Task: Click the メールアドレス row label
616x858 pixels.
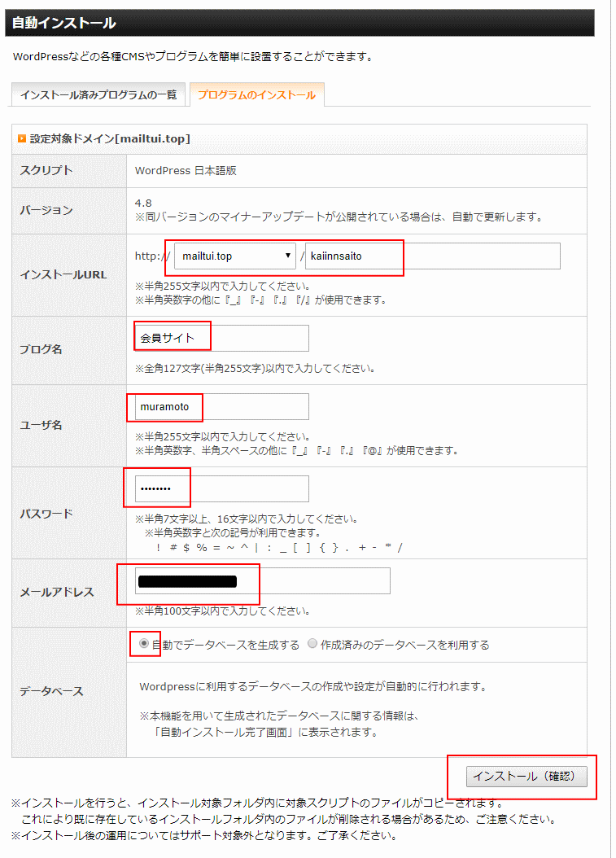Action: tap(57, 592)
